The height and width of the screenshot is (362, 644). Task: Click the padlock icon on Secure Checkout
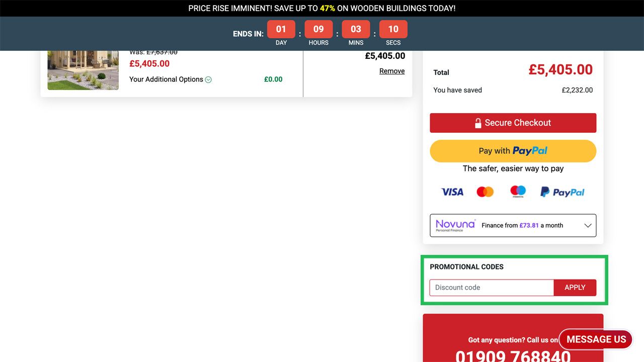click(x=477, y=122)
